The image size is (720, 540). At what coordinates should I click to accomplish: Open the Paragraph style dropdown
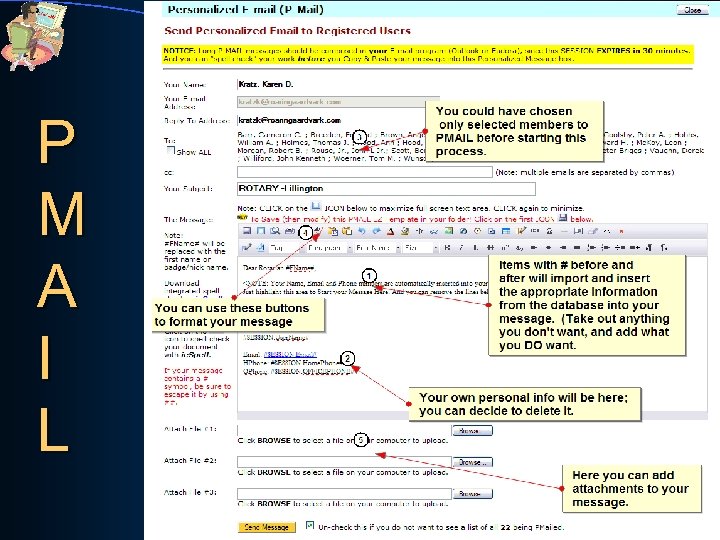tap(328, 248)
